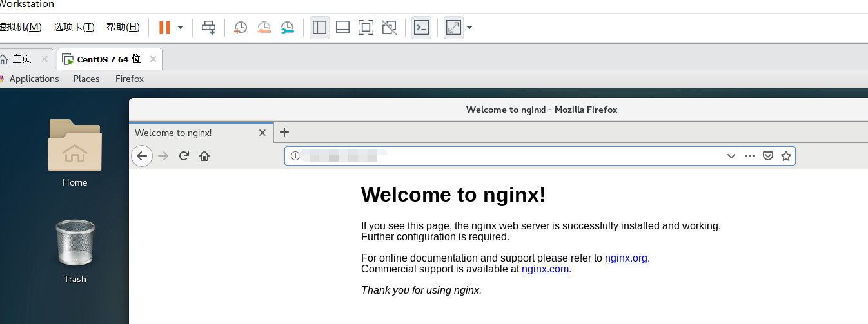Open a new Firefox tab
Screen dimensions: 868x324
[284, 132]
